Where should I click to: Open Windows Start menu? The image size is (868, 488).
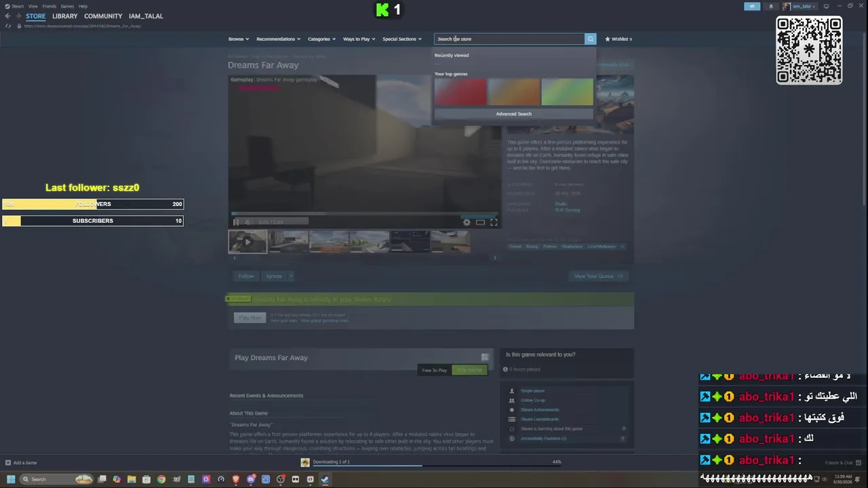pos(10,479)
